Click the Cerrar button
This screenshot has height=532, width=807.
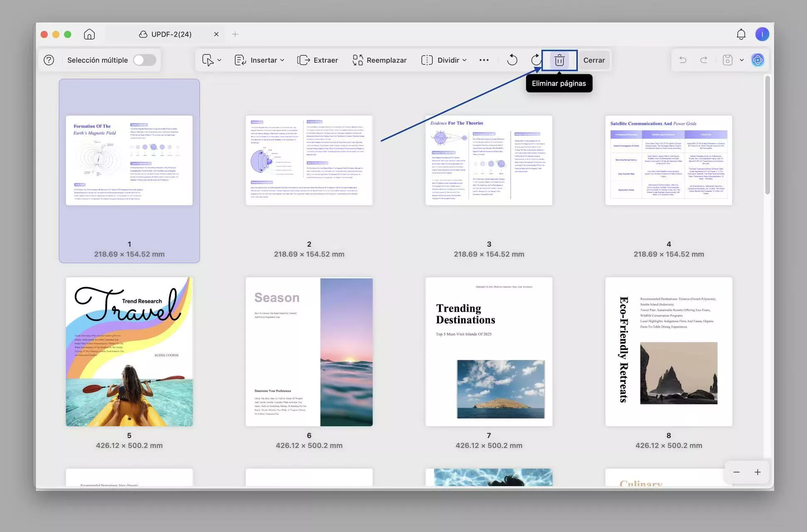[x=594, y=60]
